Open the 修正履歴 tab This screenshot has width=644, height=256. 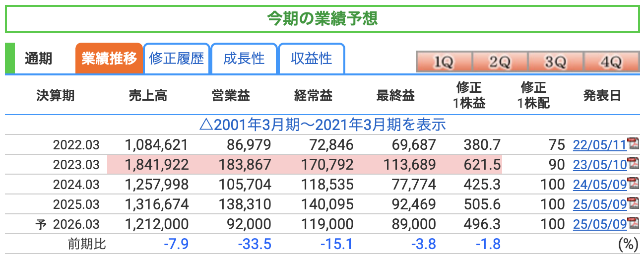coord(176,59)
